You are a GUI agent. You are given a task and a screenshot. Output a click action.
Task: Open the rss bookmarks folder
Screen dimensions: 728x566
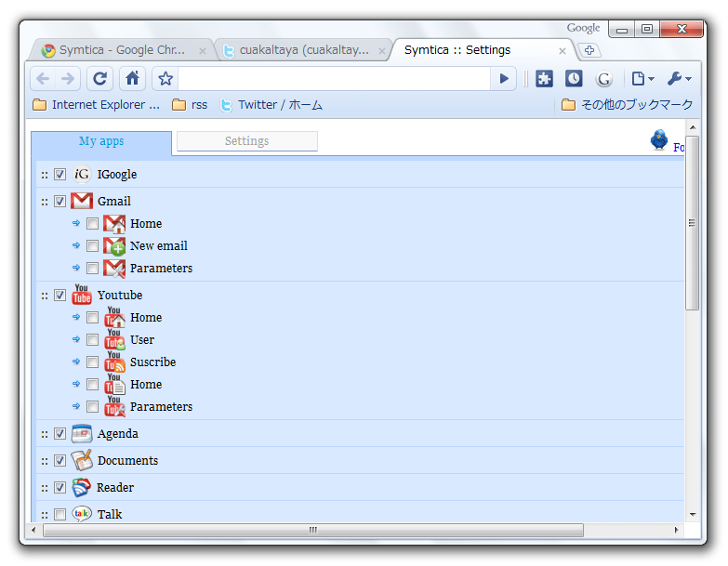tap(190, 105)
